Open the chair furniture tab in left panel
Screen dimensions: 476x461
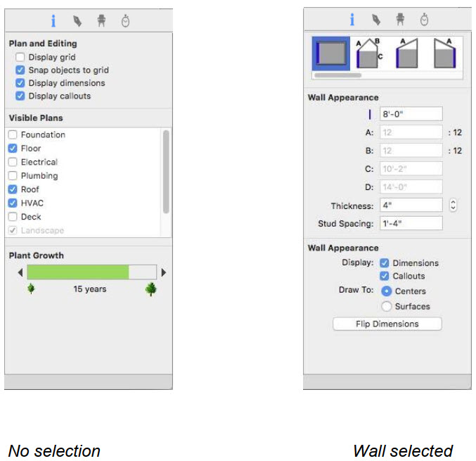[x=101, y=21]
